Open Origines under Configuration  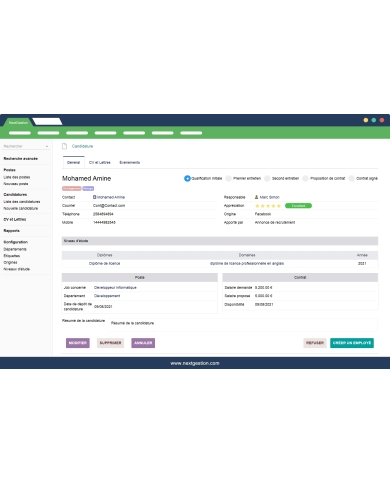click(10, 262)
